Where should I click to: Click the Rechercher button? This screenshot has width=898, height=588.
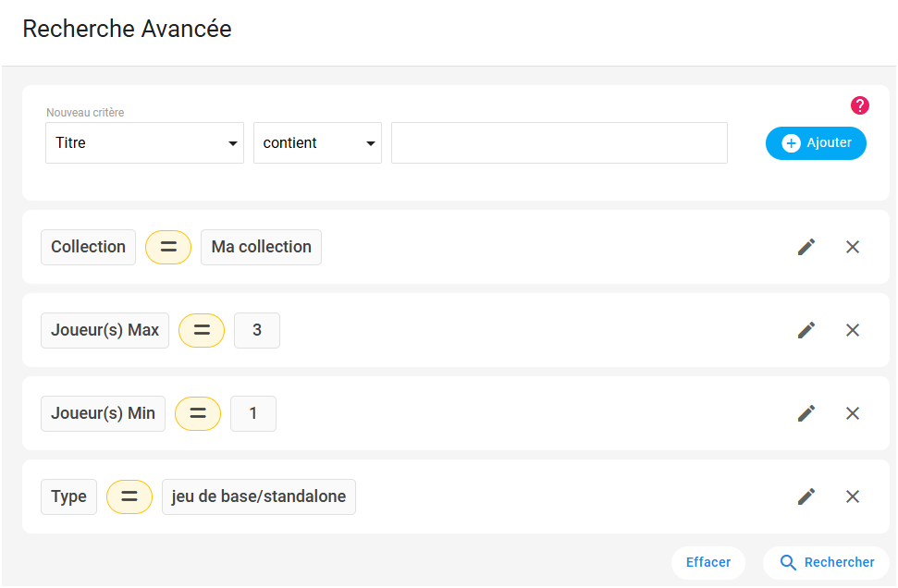[x=827, y=562]
